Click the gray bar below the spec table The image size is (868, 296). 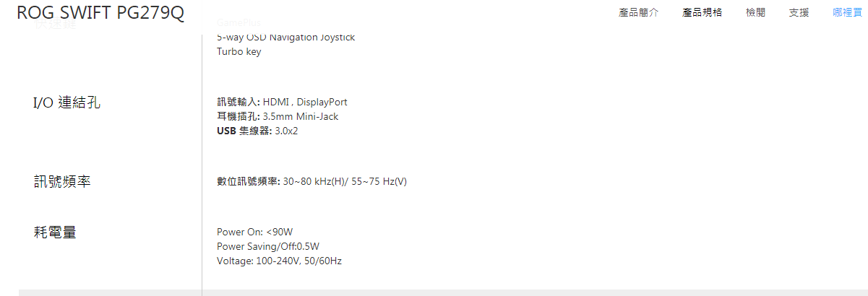coord(443,292)
